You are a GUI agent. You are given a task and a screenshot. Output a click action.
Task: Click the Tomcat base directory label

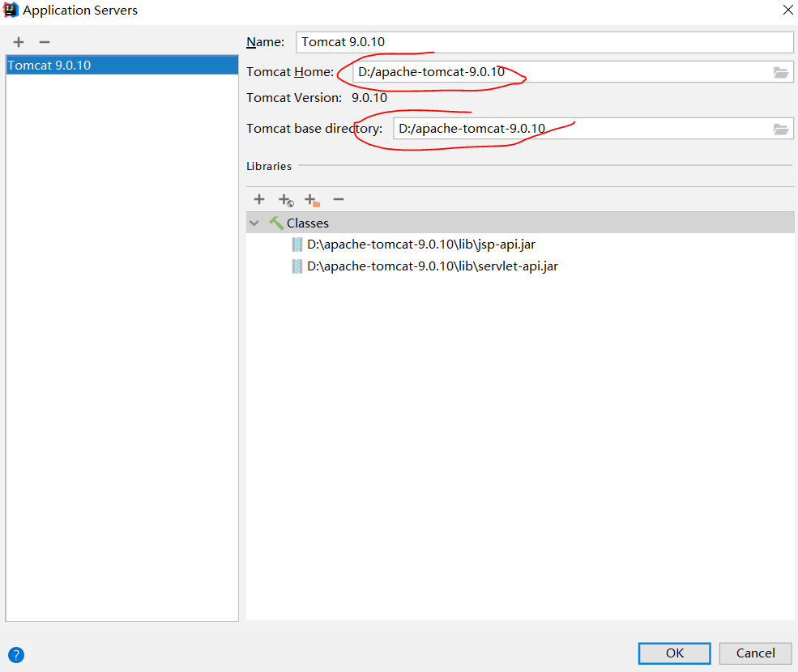[x=314, y=129]
